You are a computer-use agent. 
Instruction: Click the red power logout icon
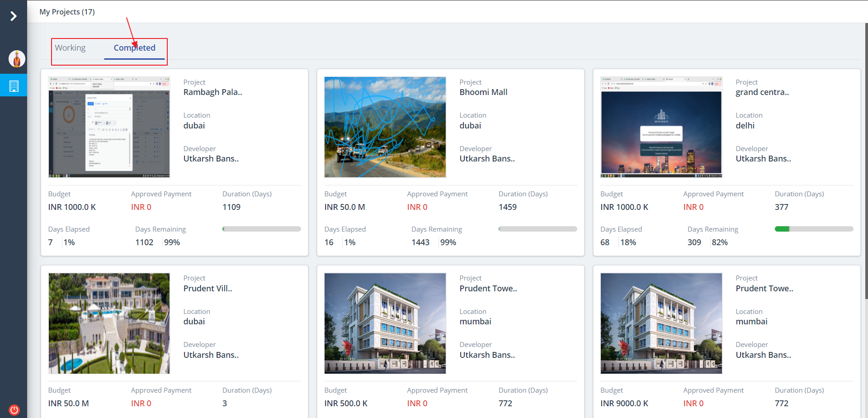tap(14, 409)
